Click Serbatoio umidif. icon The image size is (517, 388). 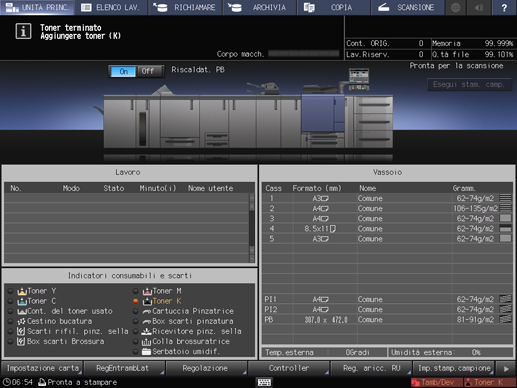[x=146, y=351]
